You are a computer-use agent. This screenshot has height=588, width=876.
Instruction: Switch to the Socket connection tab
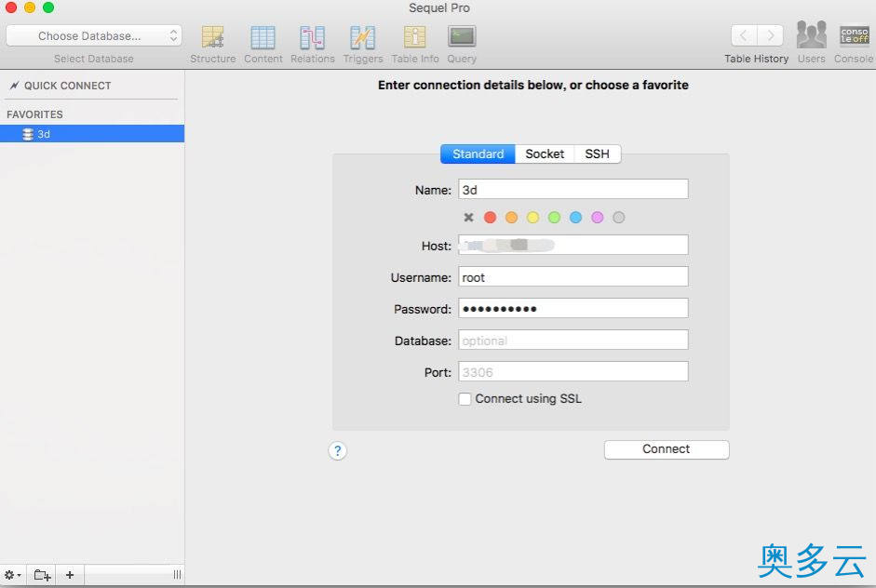pos(545,154)
